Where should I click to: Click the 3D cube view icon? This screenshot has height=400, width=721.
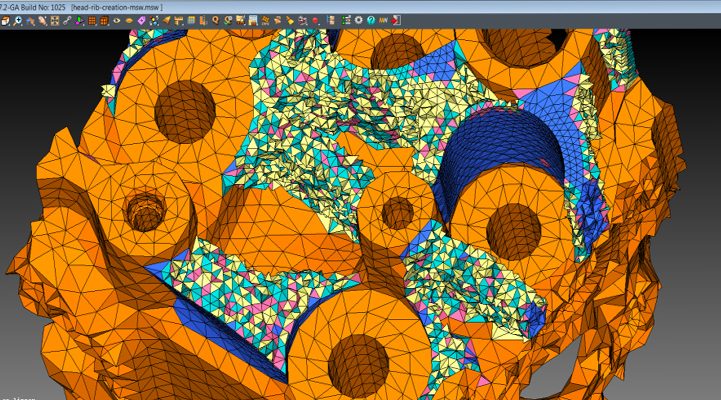[6, 20]
